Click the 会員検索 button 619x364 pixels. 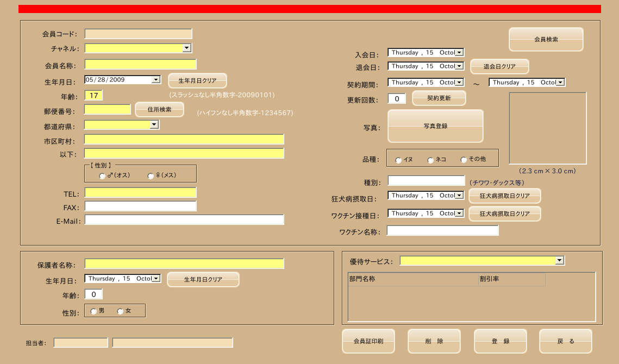546,40
